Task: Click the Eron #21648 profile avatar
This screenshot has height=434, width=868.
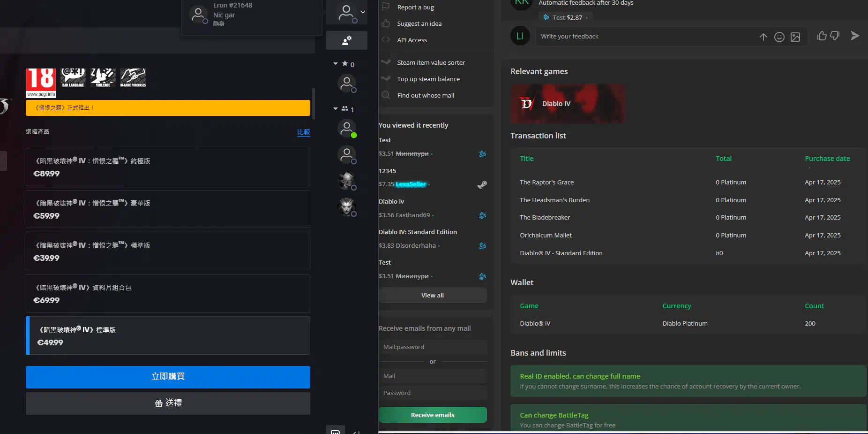Action: tap(198, 14)
